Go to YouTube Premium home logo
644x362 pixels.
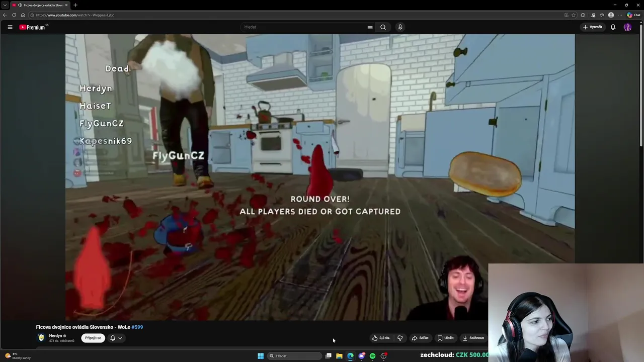pyautogui.click(x=33, y=27)
